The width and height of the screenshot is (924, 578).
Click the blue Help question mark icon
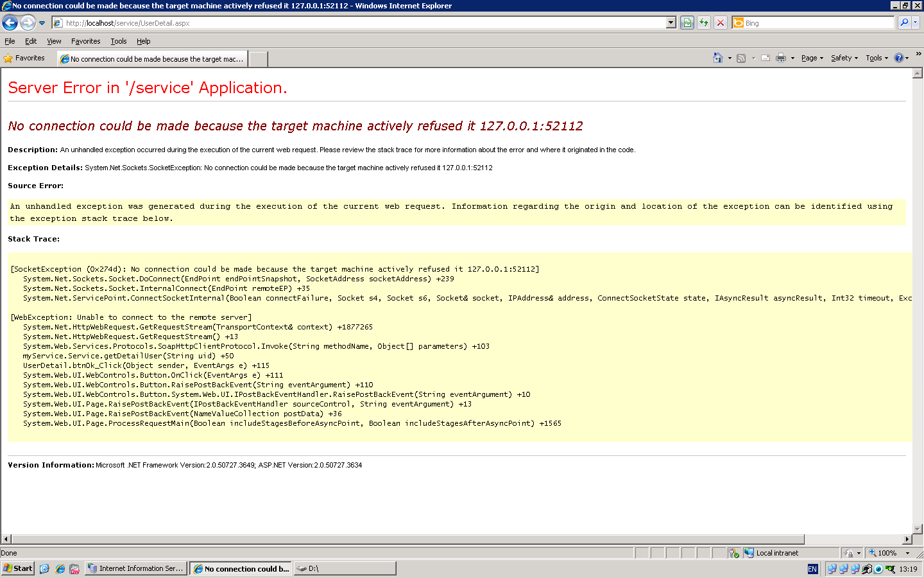click(x=899, y=58)
